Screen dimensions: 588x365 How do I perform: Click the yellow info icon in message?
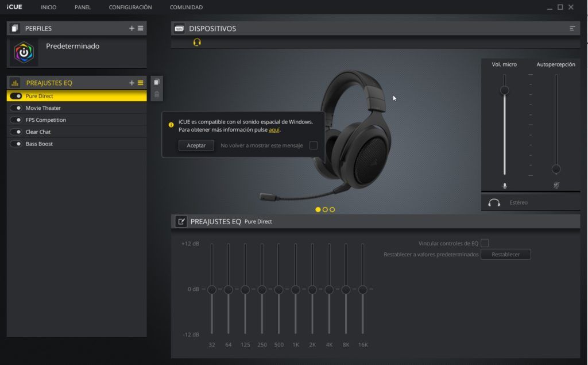point(171,125)
